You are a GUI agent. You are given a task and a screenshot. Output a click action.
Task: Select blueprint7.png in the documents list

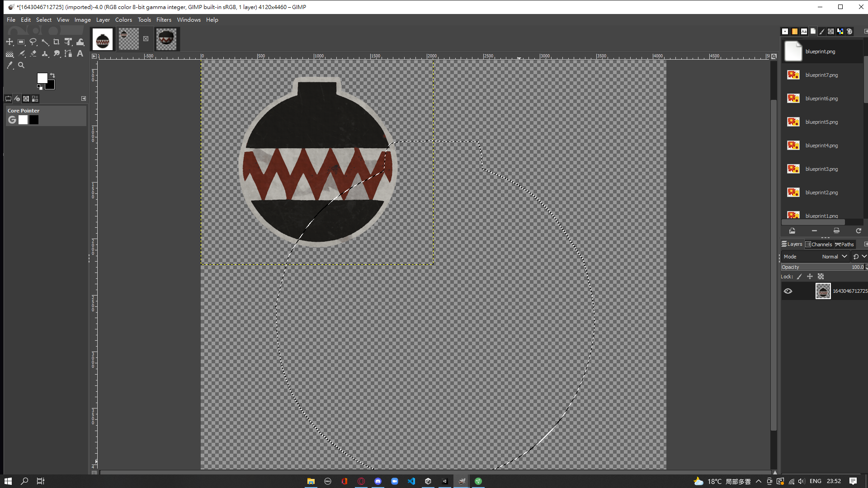point(821,75)
